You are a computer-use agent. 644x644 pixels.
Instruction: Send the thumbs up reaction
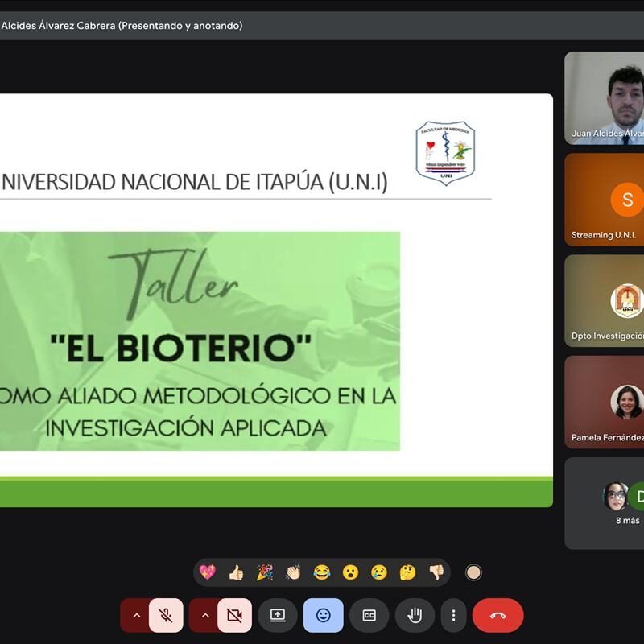236,572
